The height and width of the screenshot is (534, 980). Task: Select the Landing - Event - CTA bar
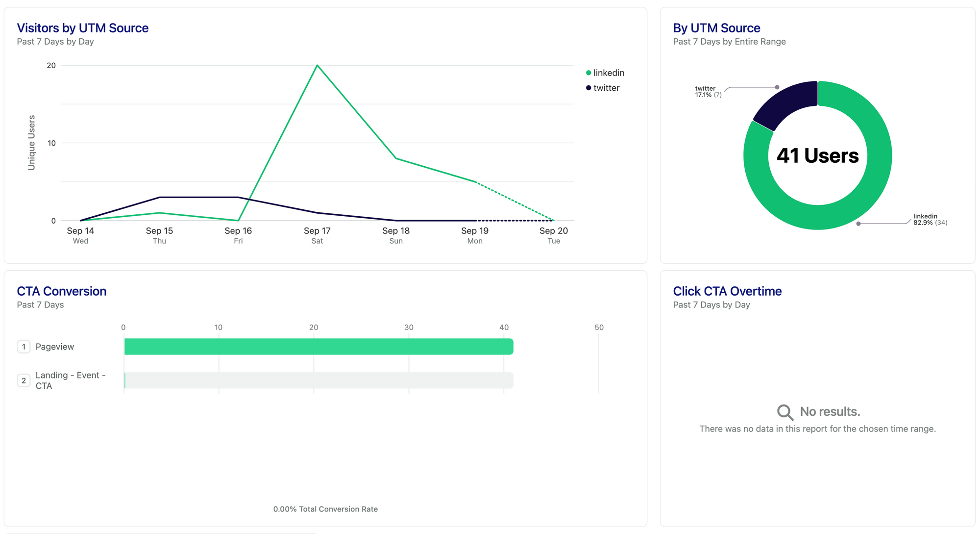point(318,381)
